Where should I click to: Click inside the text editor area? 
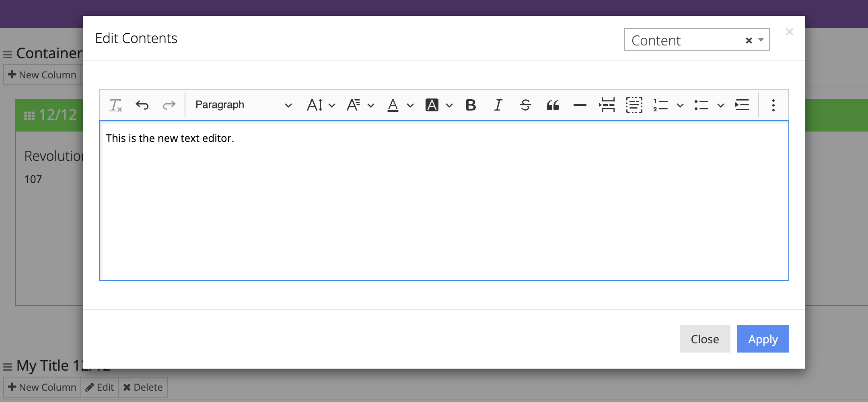coord(443,201)
